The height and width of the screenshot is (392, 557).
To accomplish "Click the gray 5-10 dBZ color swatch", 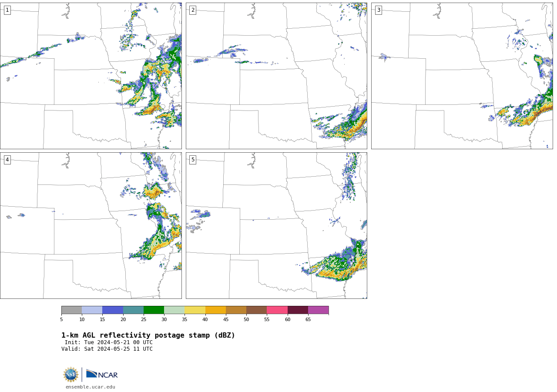I will click(x=71, y=310).
